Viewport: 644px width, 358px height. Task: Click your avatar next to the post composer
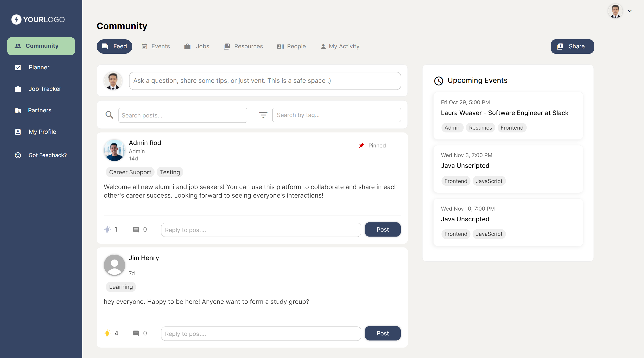pos(113,81)
